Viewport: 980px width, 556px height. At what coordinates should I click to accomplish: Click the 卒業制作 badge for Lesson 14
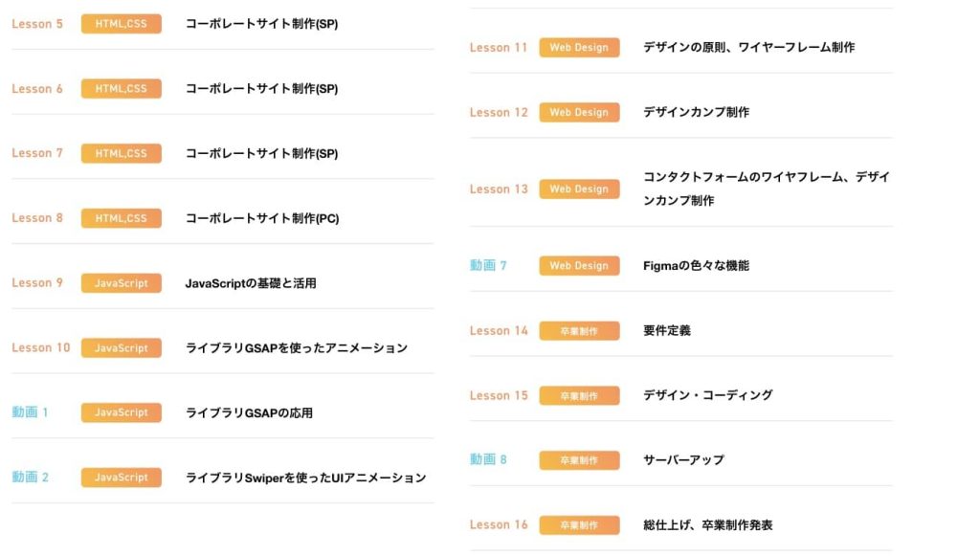tap(579, 331)
